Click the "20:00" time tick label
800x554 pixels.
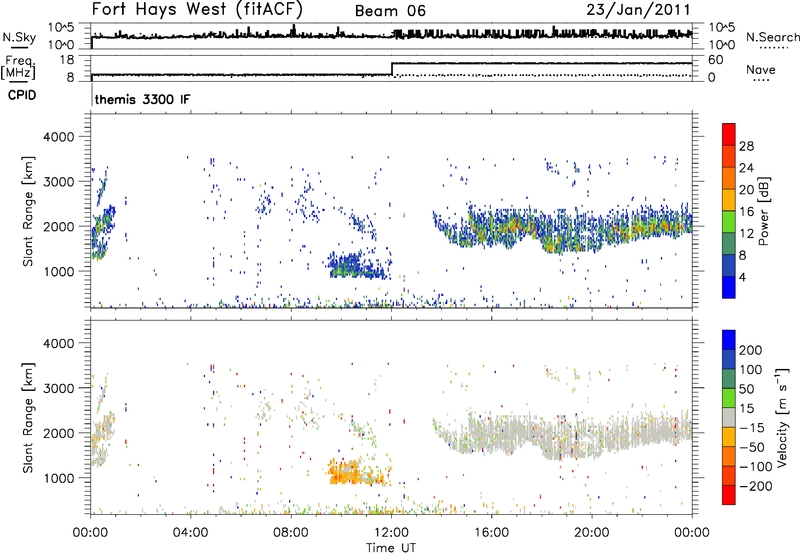point(591,533)
